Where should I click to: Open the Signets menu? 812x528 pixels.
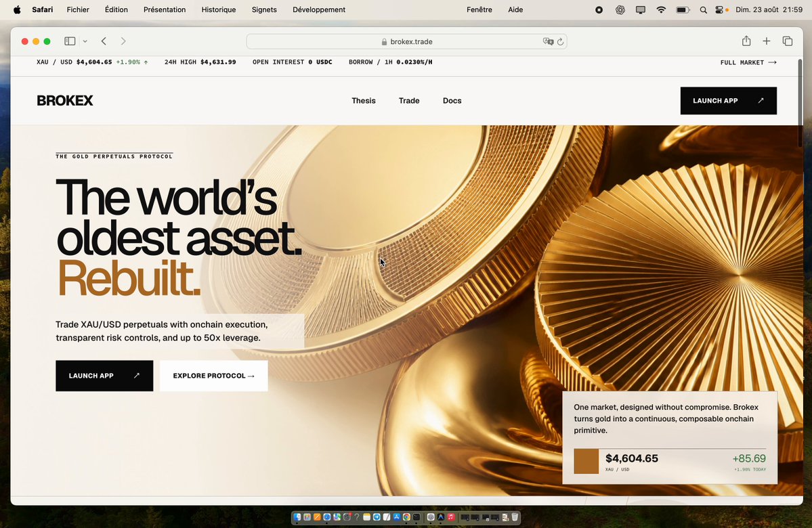264,9
